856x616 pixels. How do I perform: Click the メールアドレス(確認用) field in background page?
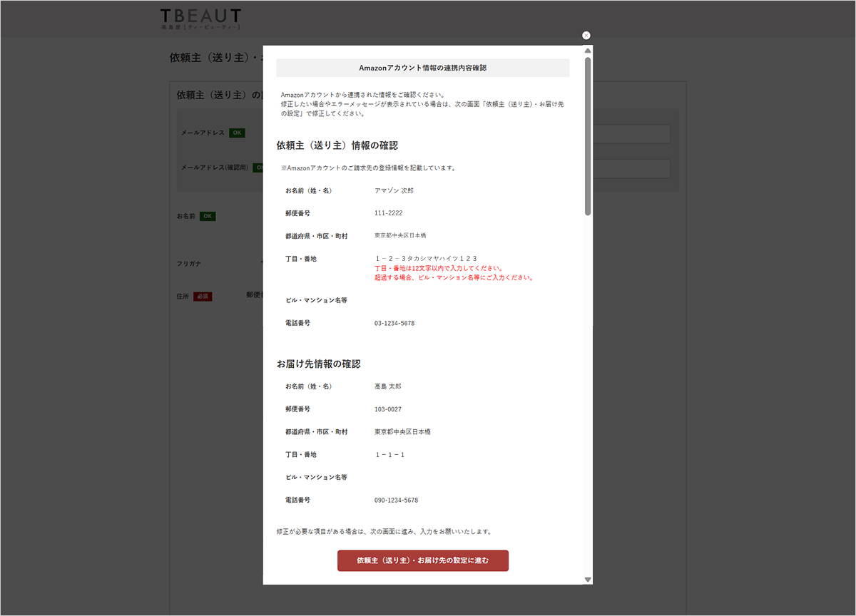(631, 168)
